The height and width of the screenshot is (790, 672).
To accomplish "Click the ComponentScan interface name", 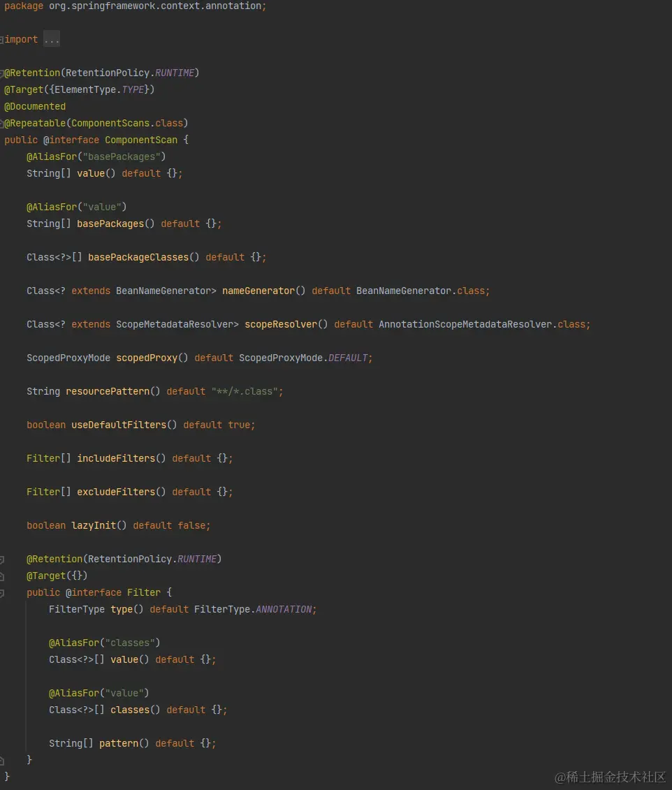I will coord(141,140).
